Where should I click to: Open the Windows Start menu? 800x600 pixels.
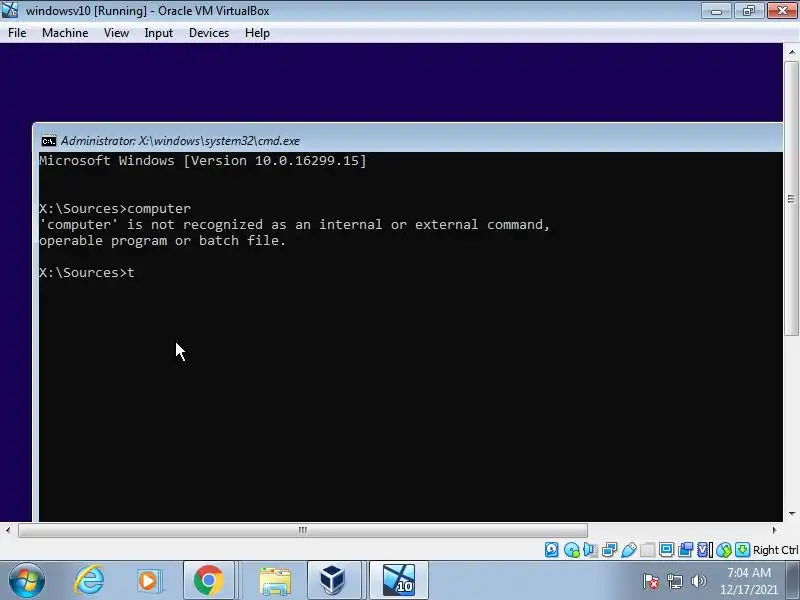click(27, 580)
